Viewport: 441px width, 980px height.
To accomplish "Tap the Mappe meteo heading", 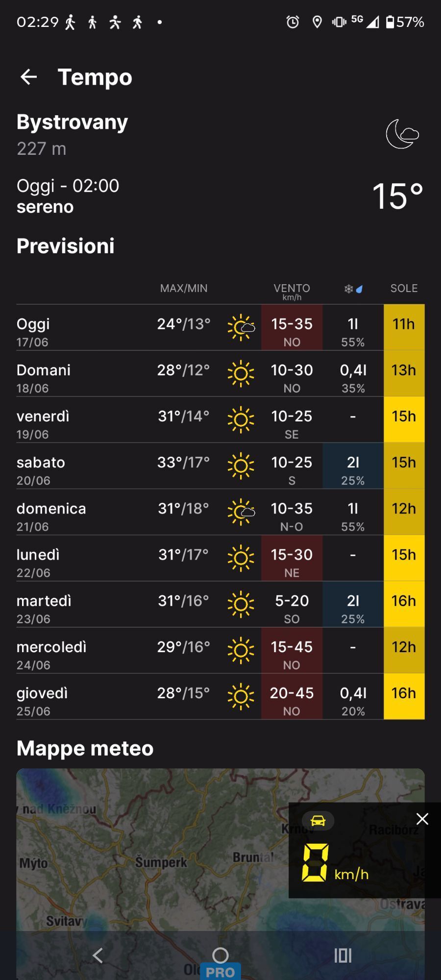I will click(x=85, y=748).
